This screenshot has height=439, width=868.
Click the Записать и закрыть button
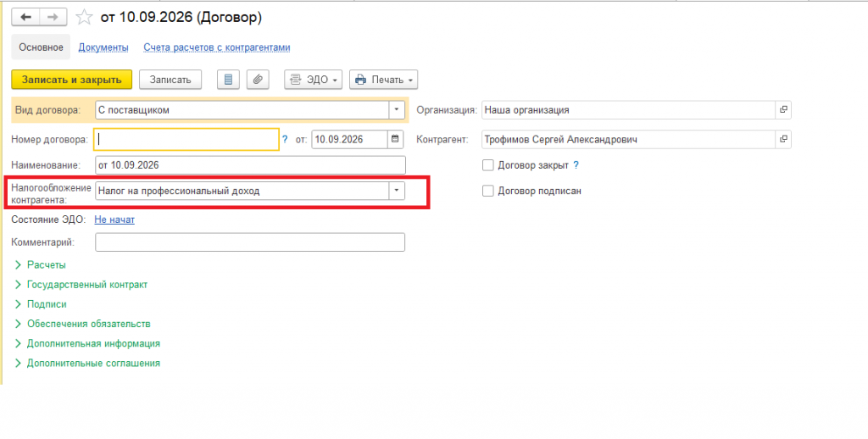point(71,80)
